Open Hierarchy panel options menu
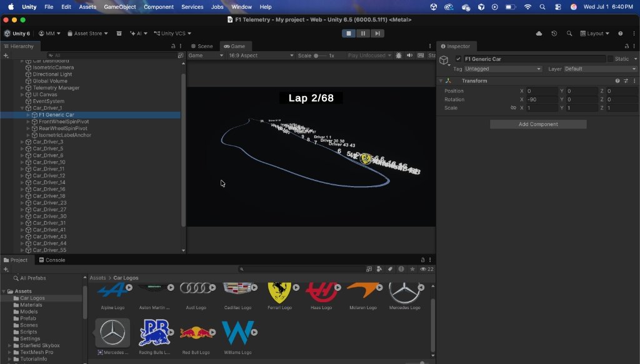The image size is (640, 364). coord(181,46)
